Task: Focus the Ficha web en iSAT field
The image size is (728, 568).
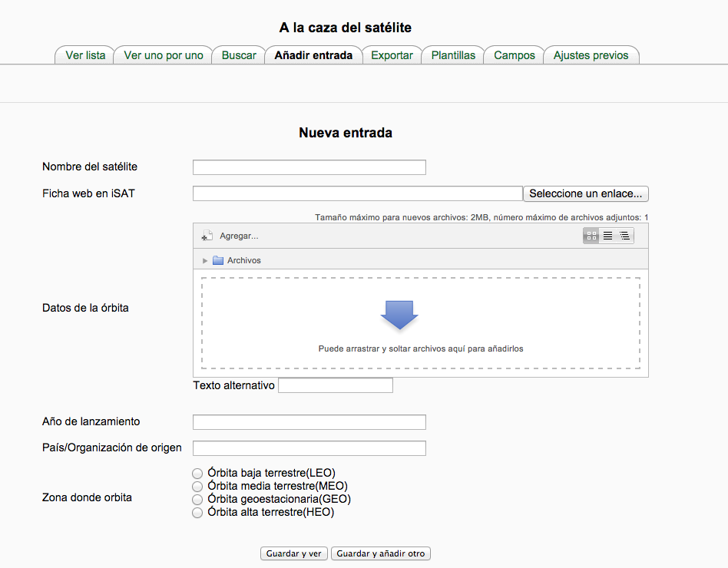Action: 358,193
